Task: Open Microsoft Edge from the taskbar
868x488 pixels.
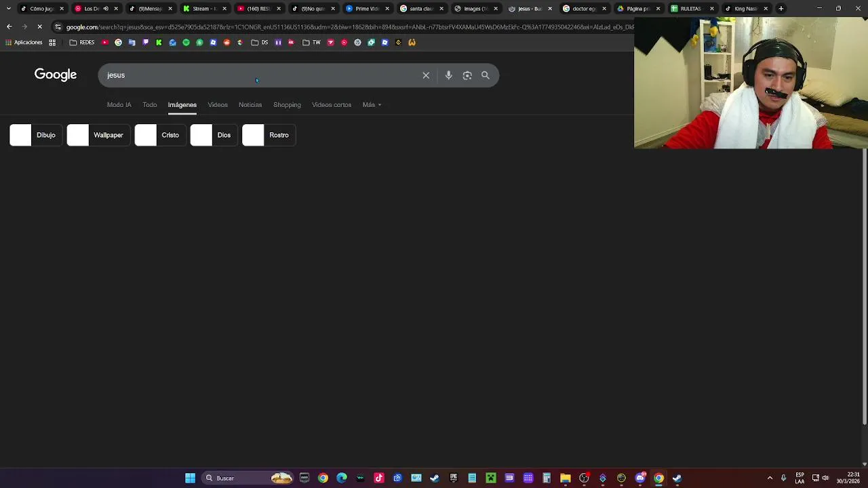Action: click(x=342, y=478)
